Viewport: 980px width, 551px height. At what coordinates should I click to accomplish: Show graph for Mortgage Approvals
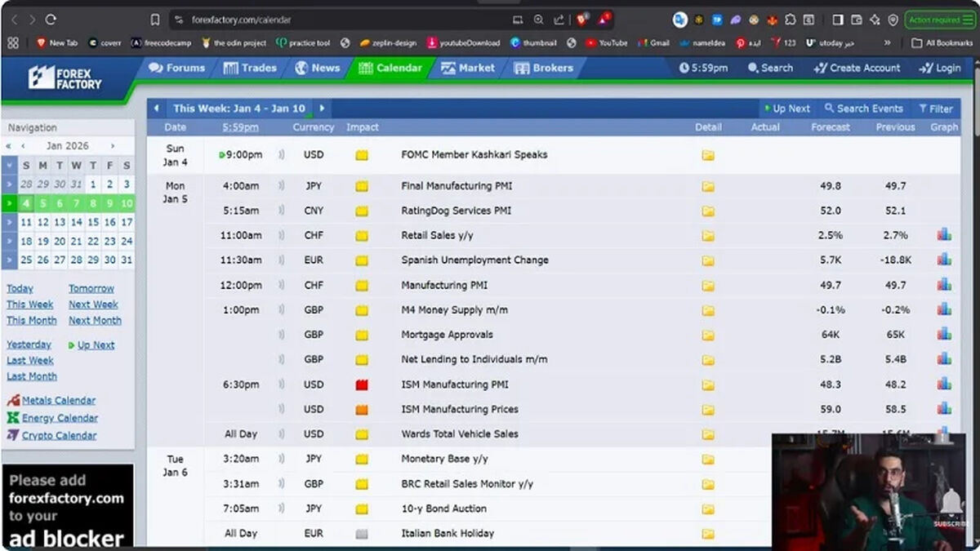(944, 334)
